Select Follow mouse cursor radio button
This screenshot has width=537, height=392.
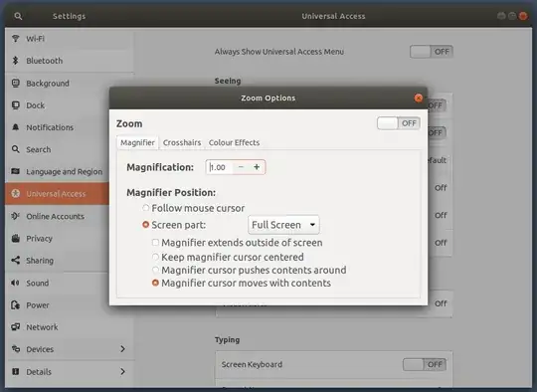coord(145,208)
